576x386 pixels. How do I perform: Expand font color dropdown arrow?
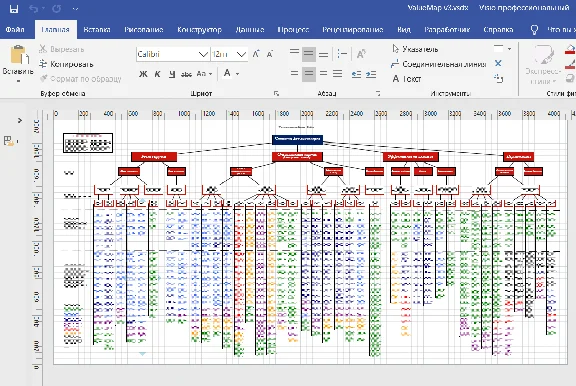click(238, 74)
